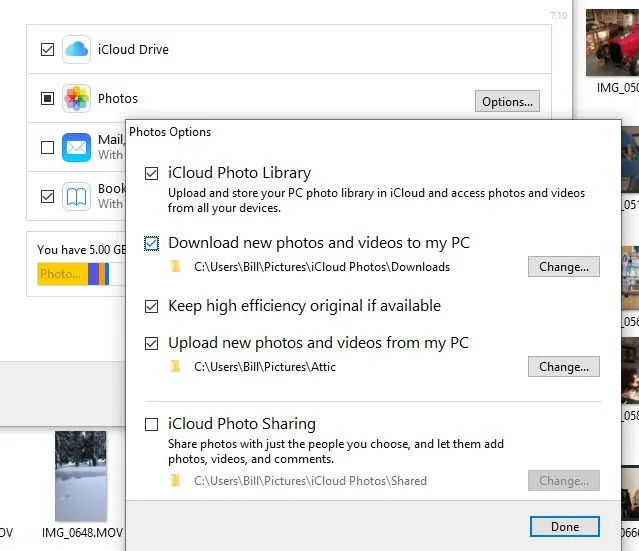Select red car photo thumbnail
The width and height of the screenshot is (639, 551).
coord(612,43)
